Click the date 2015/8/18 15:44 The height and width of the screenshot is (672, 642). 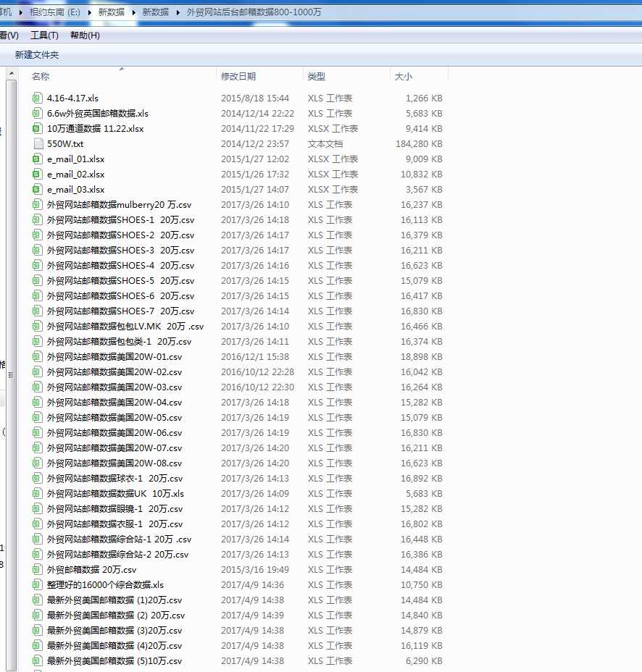pyautogui.click(x=255, y=98)
